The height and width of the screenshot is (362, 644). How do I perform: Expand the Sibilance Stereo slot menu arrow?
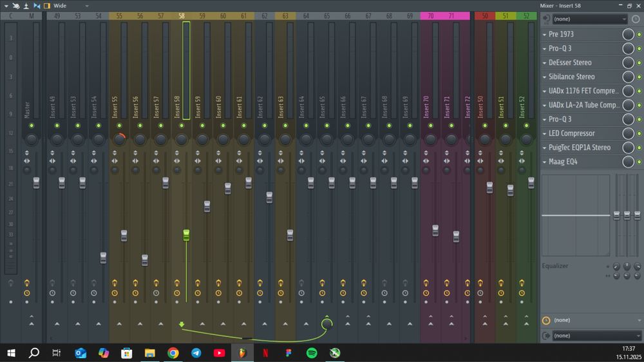[545, 77]
